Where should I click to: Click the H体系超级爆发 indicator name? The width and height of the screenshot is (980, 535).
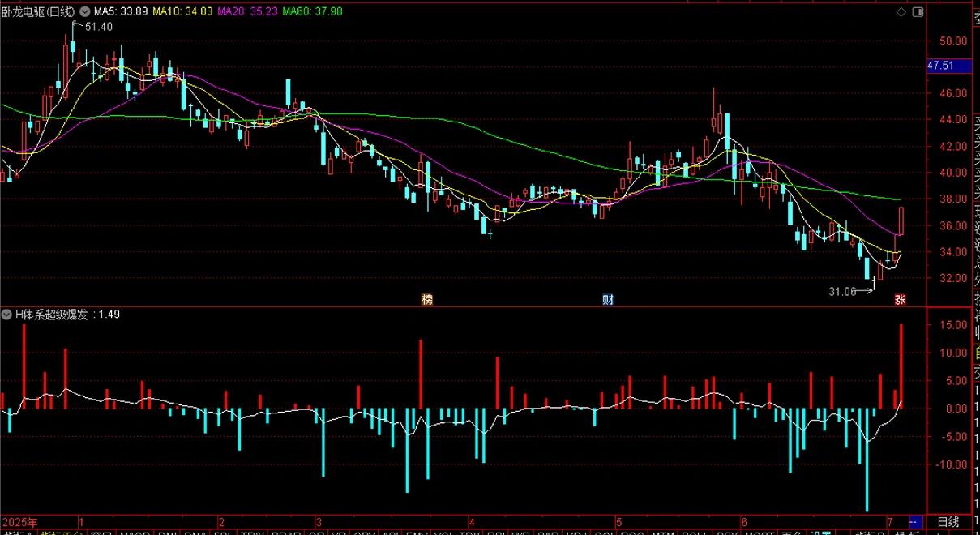coord(52,314)
